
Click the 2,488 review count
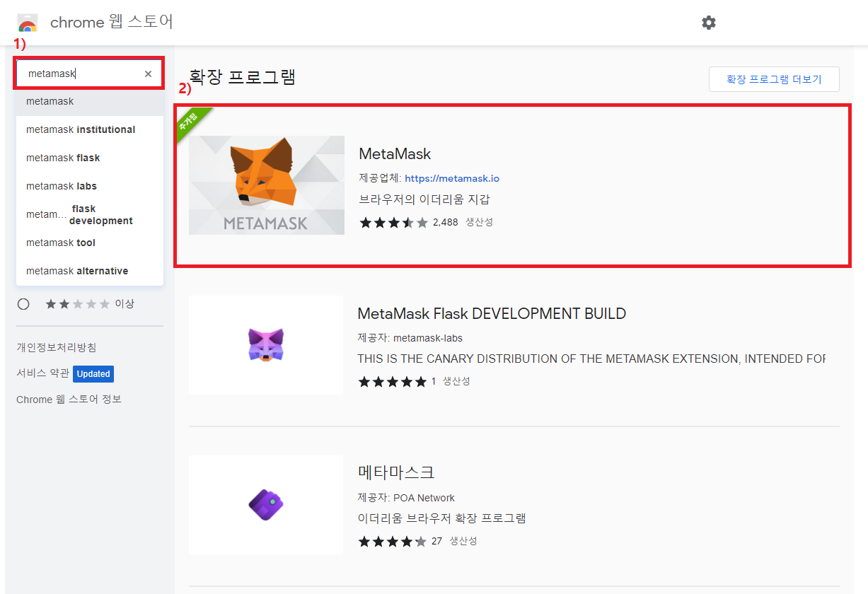pos(446,222)
